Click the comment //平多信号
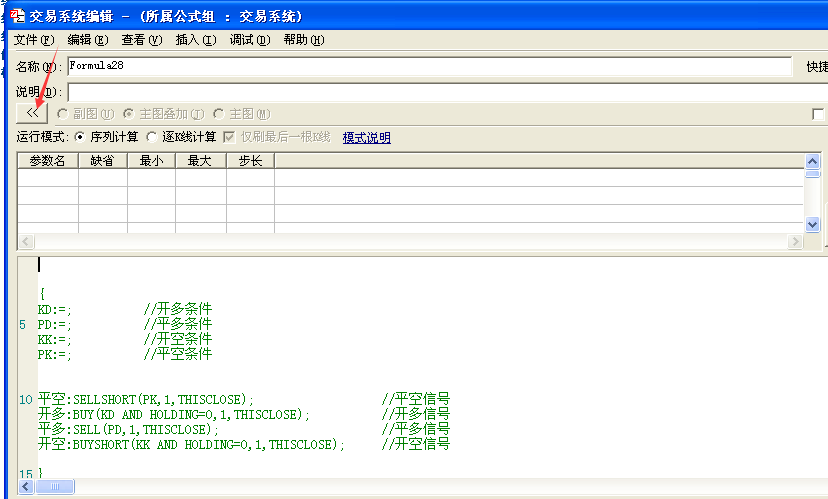Image resolution: width=828 pixels, height=499 pixels. pyautogui.click(x=416, y=429)
